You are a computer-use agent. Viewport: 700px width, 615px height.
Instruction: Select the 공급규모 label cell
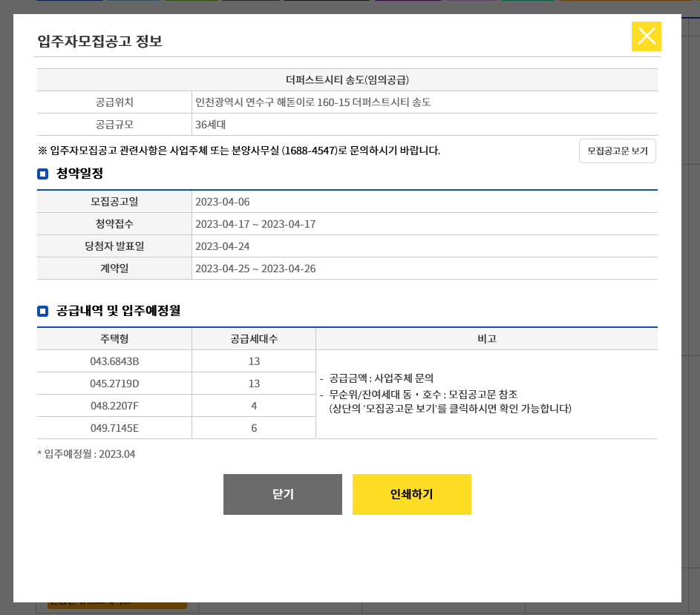coord(114,125)
